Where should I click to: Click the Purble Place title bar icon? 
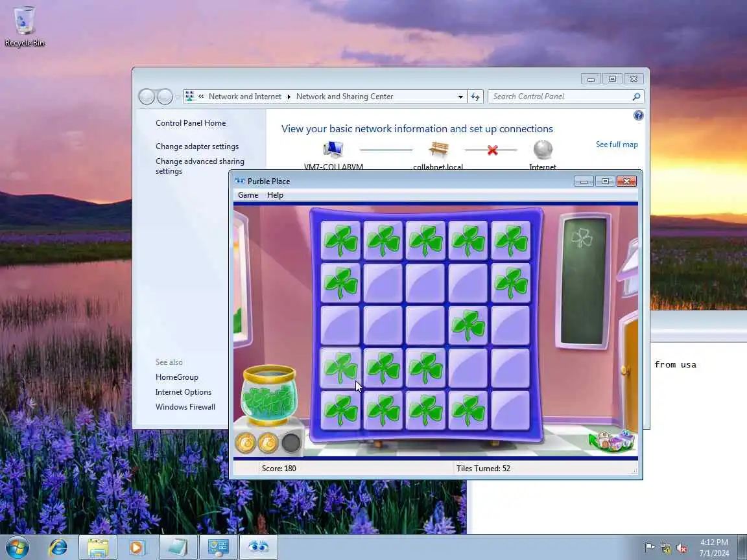coord(240,181)
